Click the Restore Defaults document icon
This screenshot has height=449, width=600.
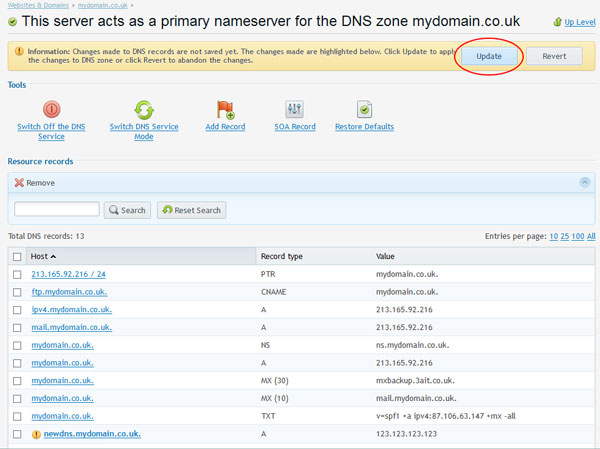click(x=364, y=109)
